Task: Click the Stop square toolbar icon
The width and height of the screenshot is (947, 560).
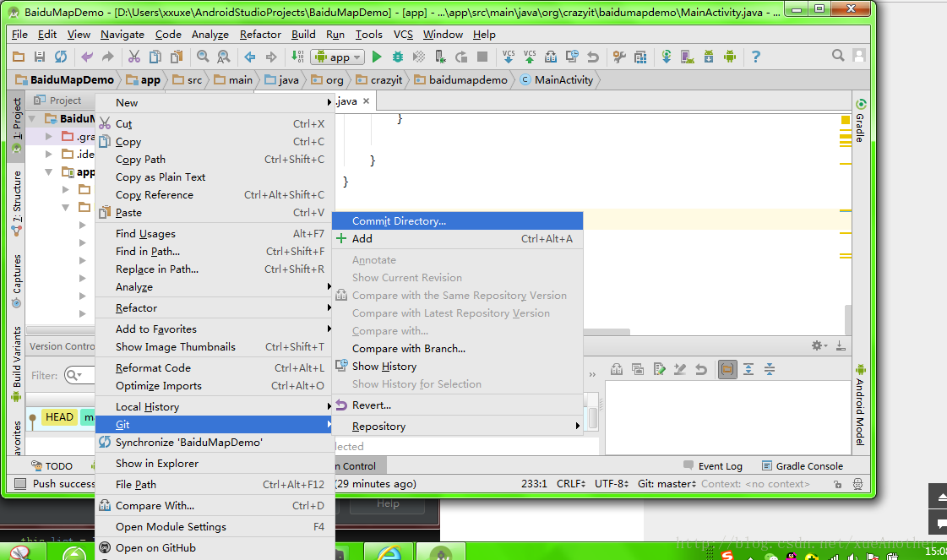Action: click(482, 57)
